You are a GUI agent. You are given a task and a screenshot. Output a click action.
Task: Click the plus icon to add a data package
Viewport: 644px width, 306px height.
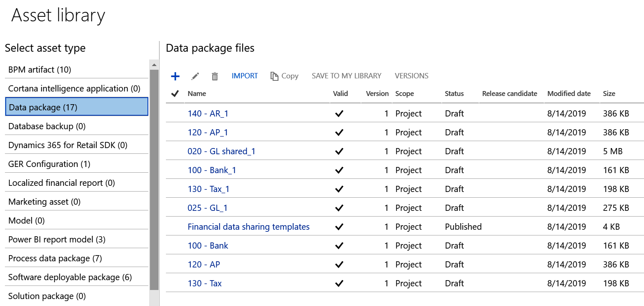coord(175,76)
